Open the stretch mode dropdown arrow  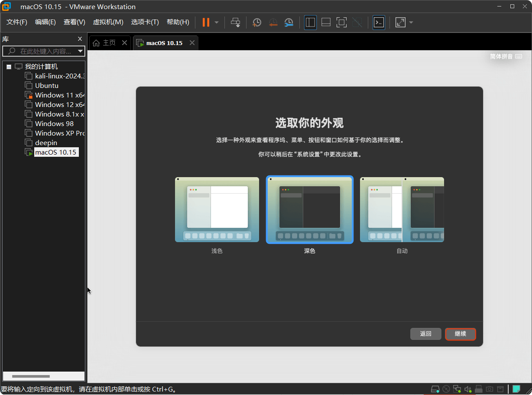(x=410, y=22)
